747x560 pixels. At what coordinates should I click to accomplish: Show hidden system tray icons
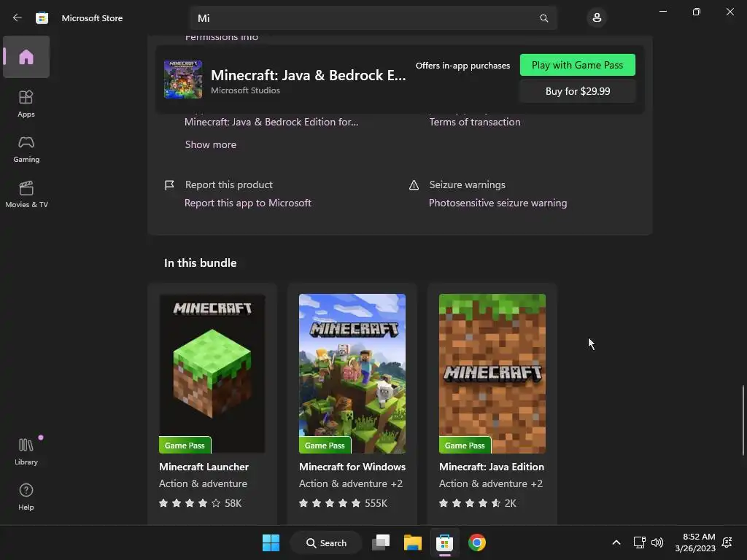point(616,542)
